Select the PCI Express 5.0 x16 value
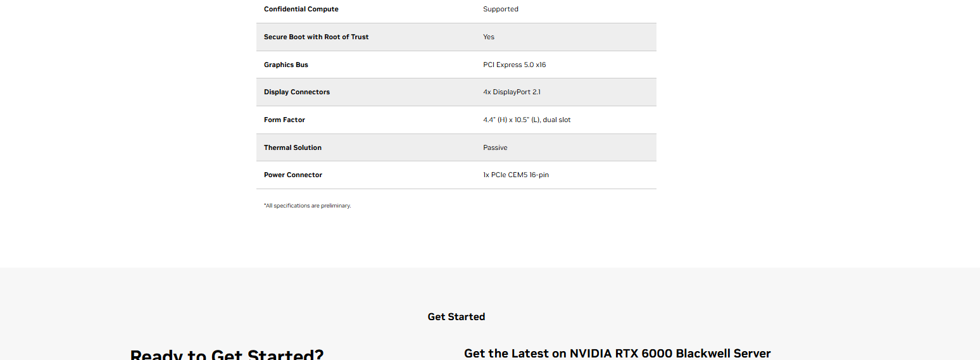 coord(514,65)
